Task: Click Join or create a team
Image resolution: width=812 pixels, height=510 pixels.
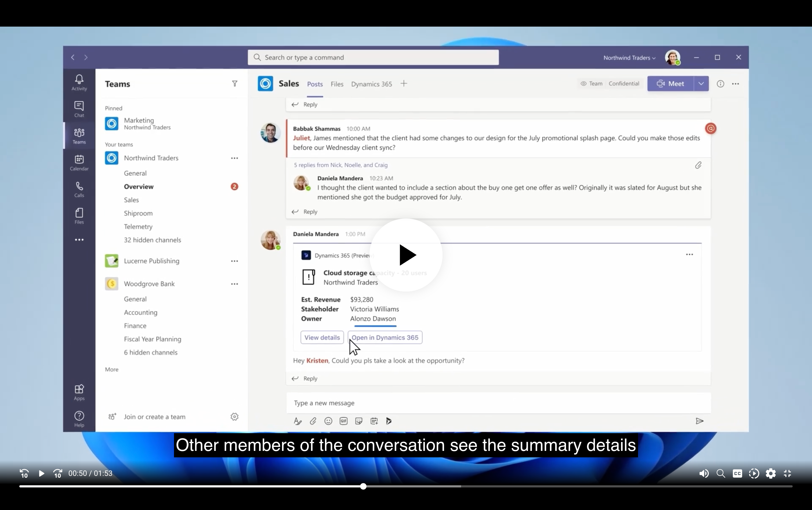Action: pyautogui.click(x=154, y=416)
